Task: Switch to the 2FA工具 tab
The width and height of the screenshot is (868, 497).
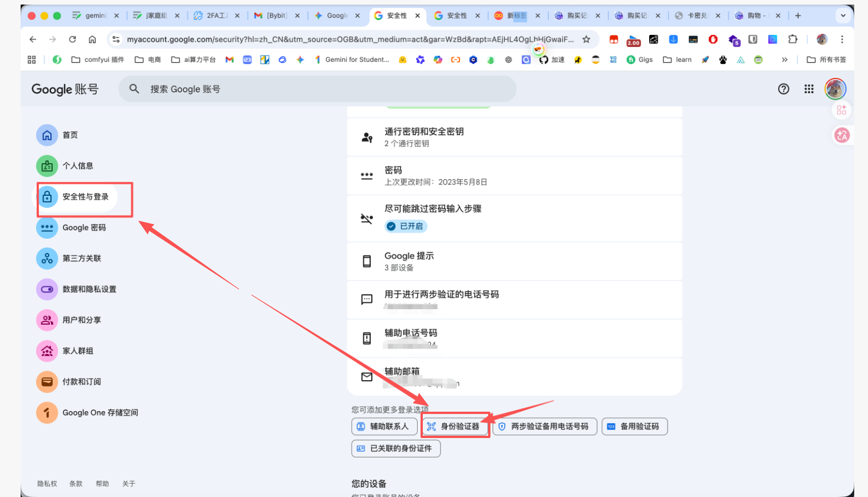Action: coord(215,16)
